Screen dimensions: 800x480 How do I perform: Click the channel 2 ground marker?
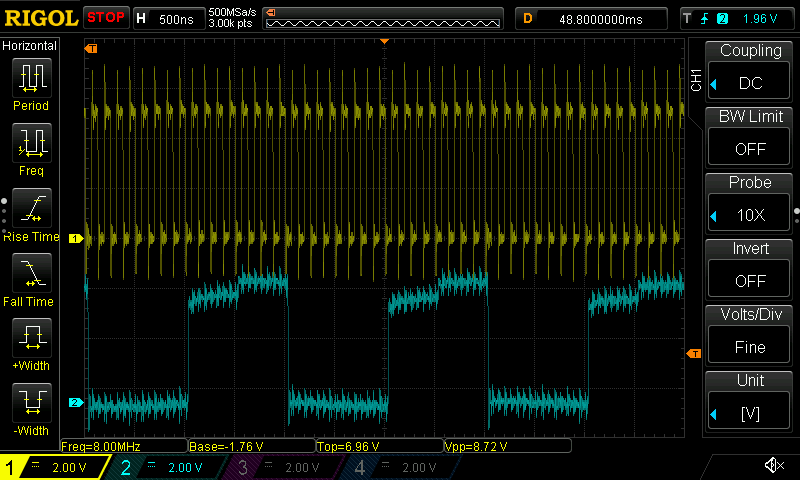point(76,402)
